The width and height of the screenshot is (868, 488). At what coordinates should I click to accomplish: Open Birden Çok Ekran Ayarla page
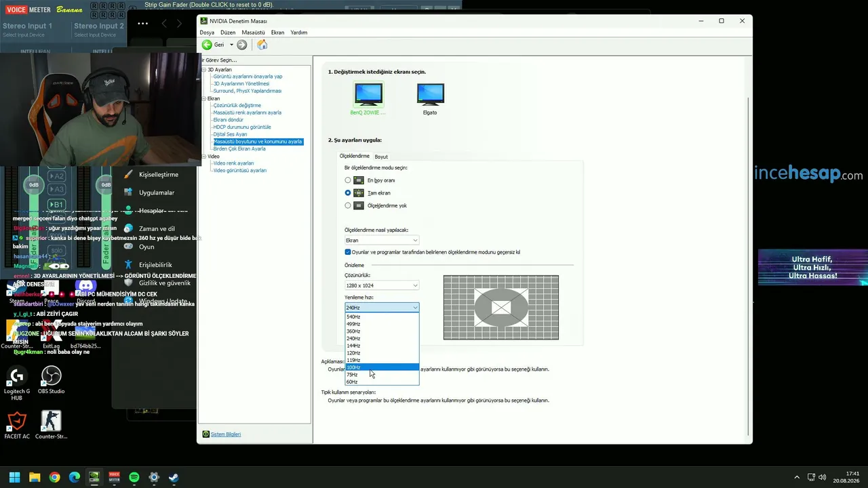click(x=239, y=148)
